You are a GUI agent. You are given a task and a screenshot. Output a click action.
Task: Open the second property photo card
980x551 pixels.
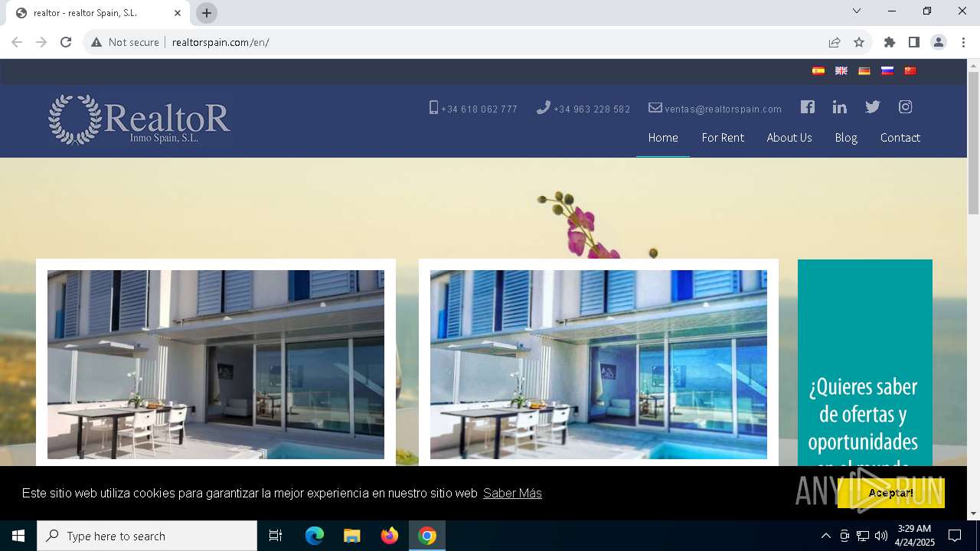click(599, 364)
